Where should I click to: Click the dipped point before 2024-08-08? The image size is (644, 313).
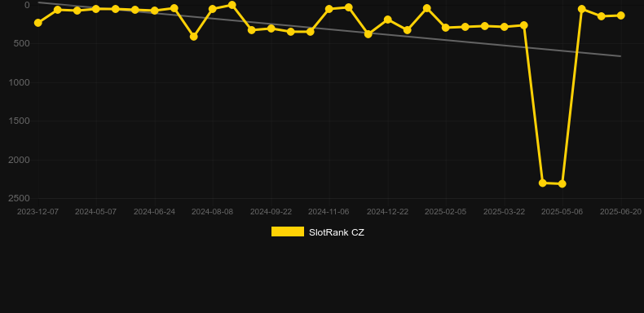pyautogui.click(x=193, y=37)
